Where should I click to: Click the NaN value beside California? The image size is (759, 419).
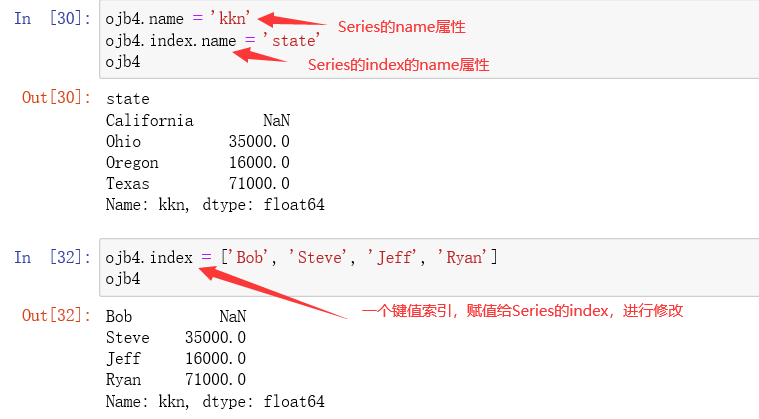[276, 120]
